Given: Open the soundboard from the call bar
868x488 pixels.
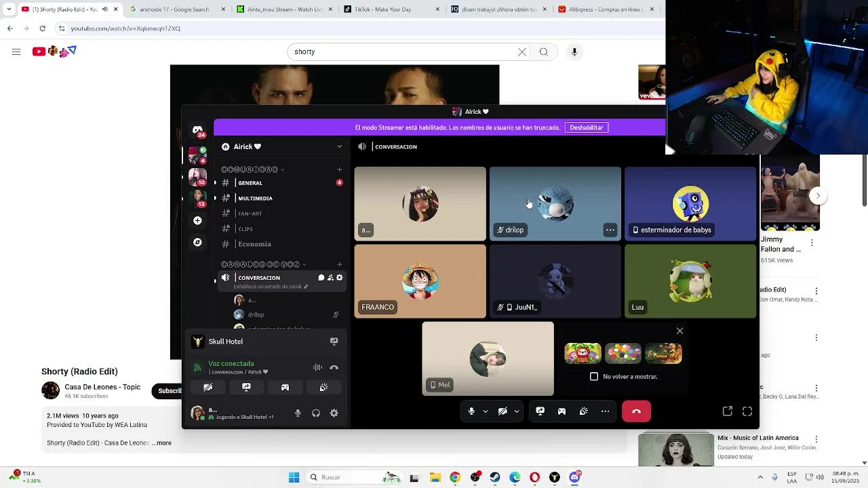Looking at the screenshot, I should click(583, 411).
